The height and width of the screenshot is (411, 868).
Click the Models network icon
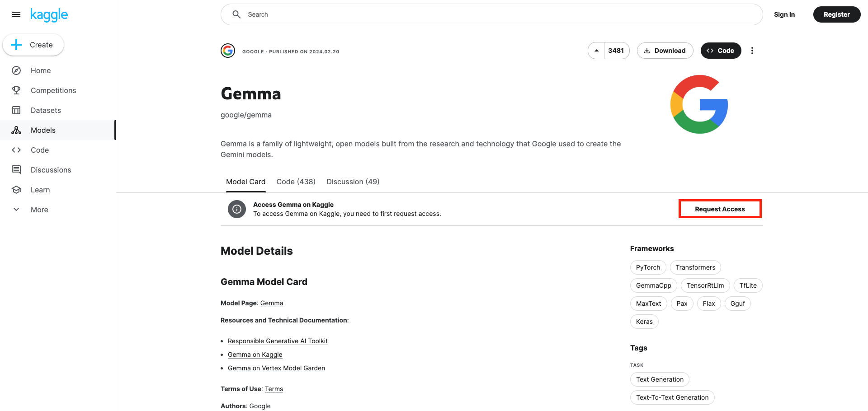(16, 130)
